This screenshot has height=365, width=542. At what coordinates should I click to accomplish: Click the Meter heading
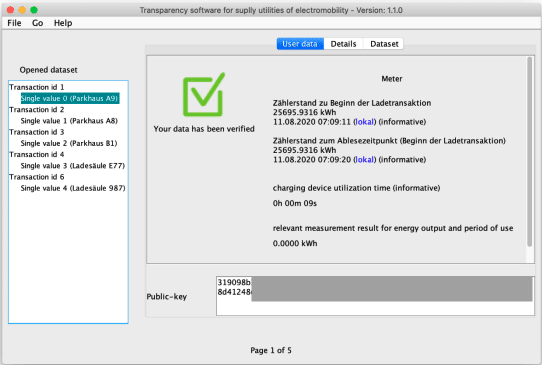click(392, 79)
